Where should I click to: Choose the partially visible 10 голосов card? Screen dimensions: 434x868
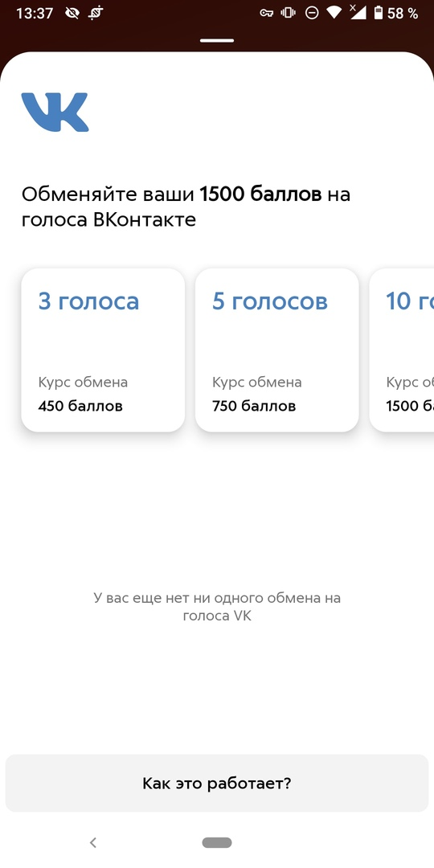tap(402, 350)
